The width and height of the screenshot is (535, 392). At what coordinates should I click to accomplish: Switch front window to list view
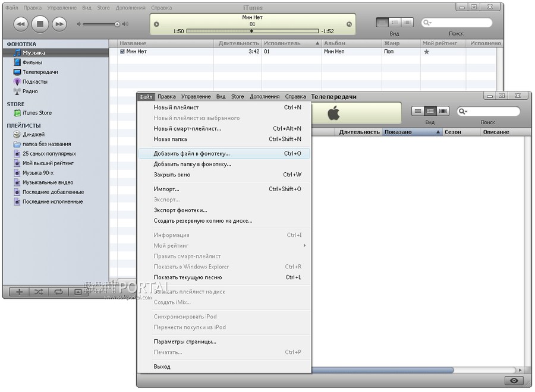(418, 111)
